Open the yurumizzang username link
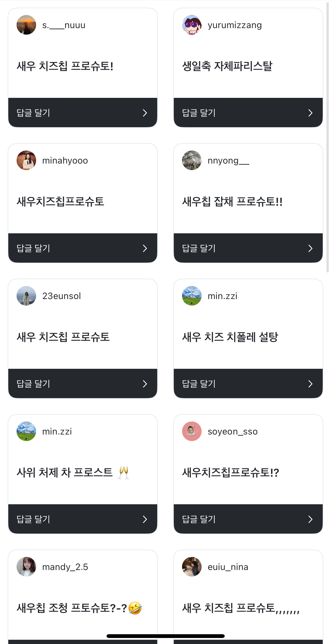The height and width of the screenshot is (644, 331). click(235, 25)
